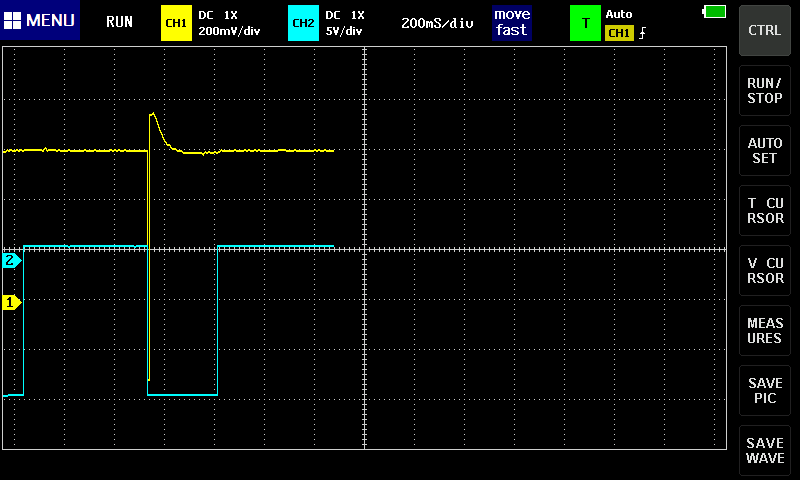Click the cyan channel 2 ground marker
The height and width of the screenshot is (480, 800).
[11, 260]
